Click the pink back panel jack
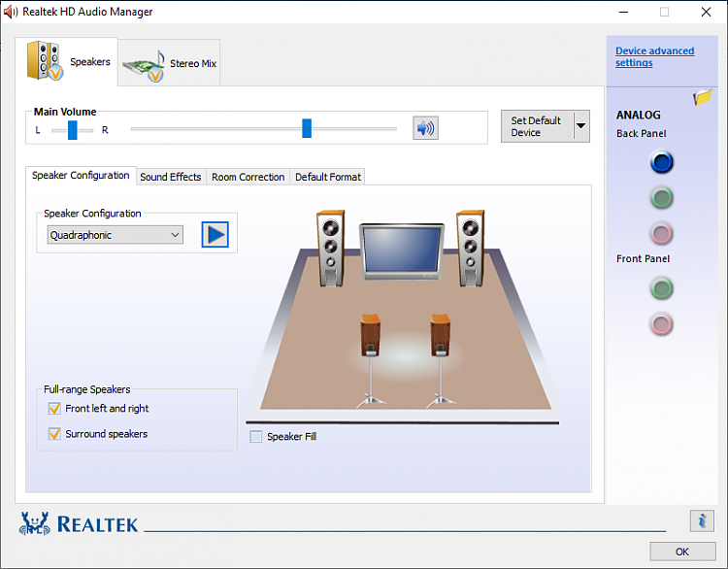728x569 pixels. point(662,233)
